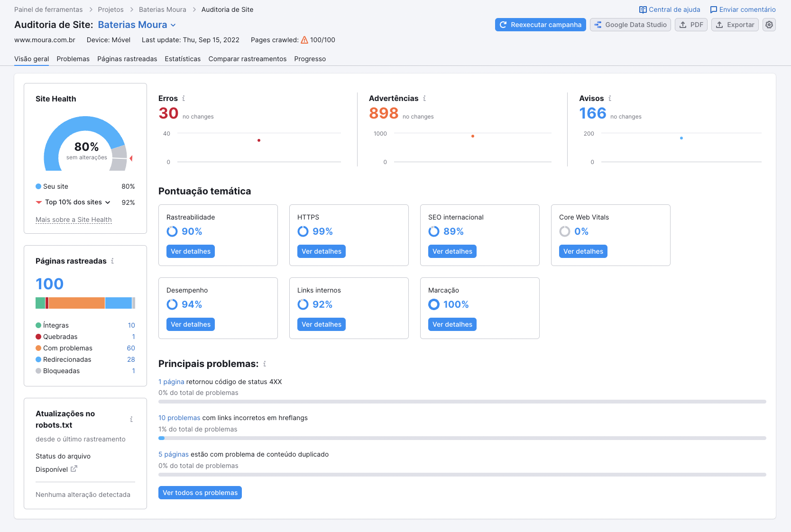Image resolution: width=791 pixels, height=532 pixels.
Task: Open the 5 páginas duplicate content link
Action: (174, 454)
